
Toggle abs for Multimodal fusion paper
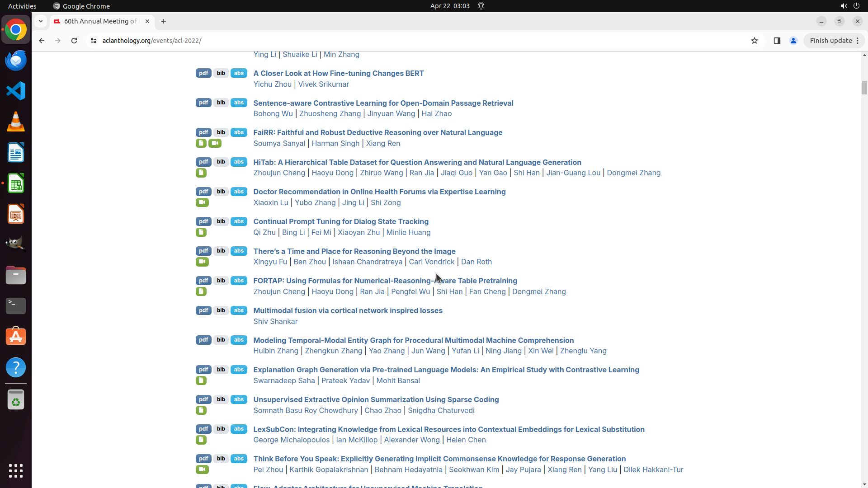239,310
